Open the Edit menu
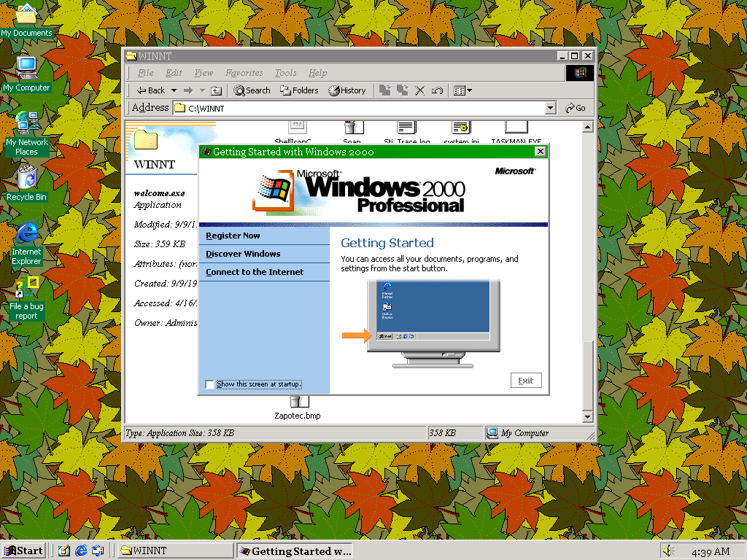This screenshot has width=747, height=560. pyautogui.click(x=174, y=73)
